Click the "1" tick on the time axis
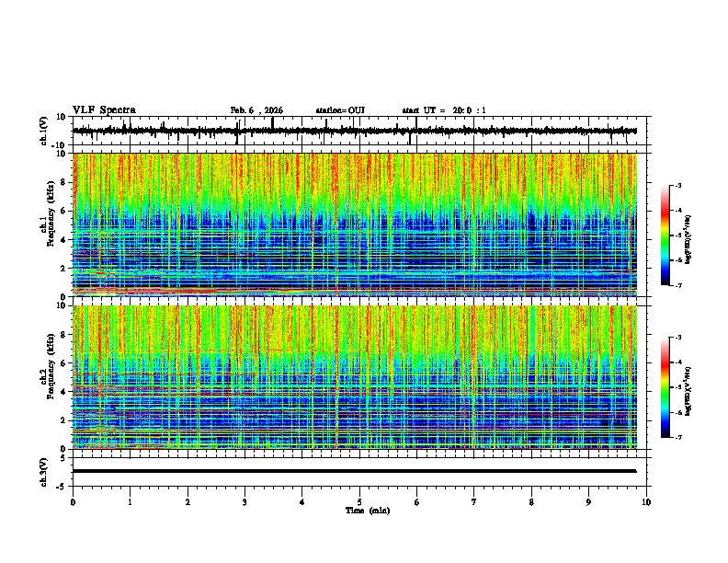The width and height of the screenshot is (728, 563). pyautogui.click(x=131, y=502)
